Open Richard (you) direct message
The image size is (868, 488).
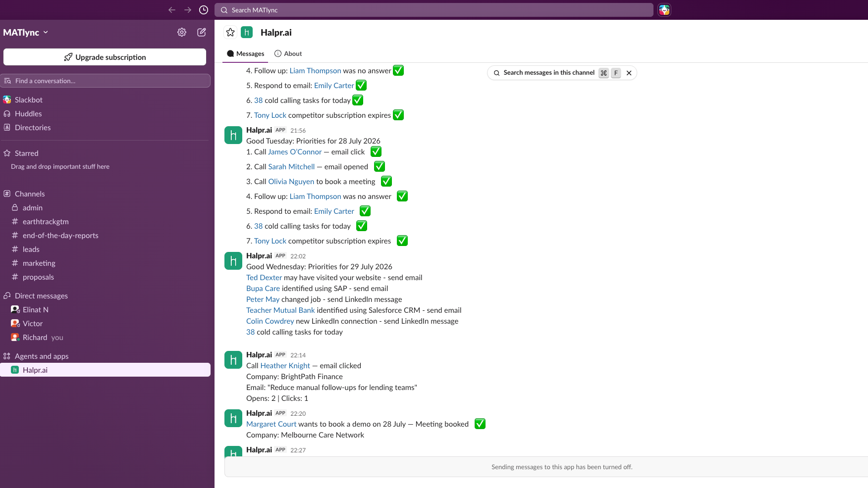point(43,338)
